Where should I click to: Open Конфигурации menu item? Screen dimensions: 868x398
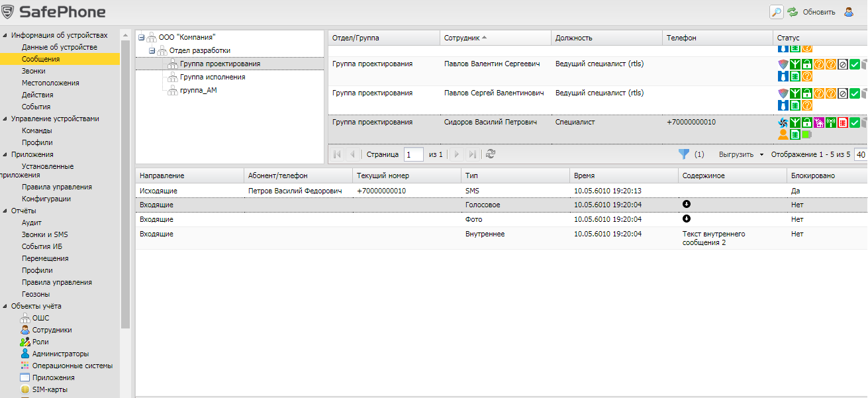tap(46, 199)
